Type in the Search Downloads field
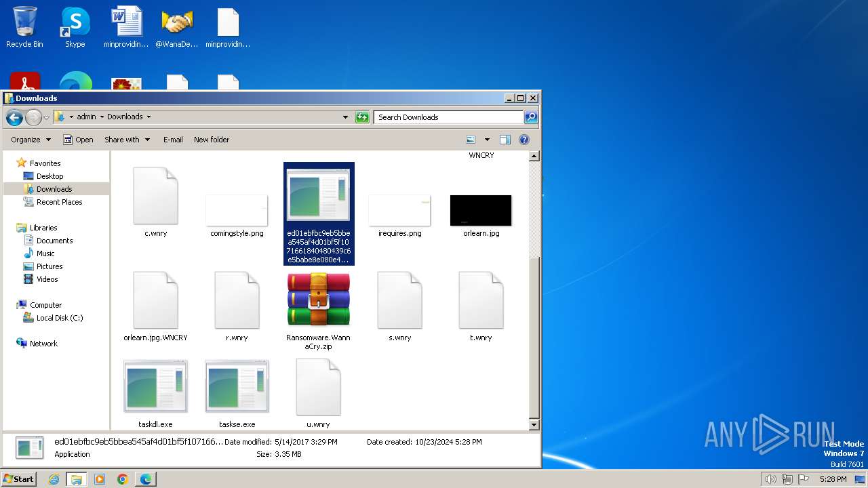The height and width of the screenshot is (488, 868). tap(448, 117)
